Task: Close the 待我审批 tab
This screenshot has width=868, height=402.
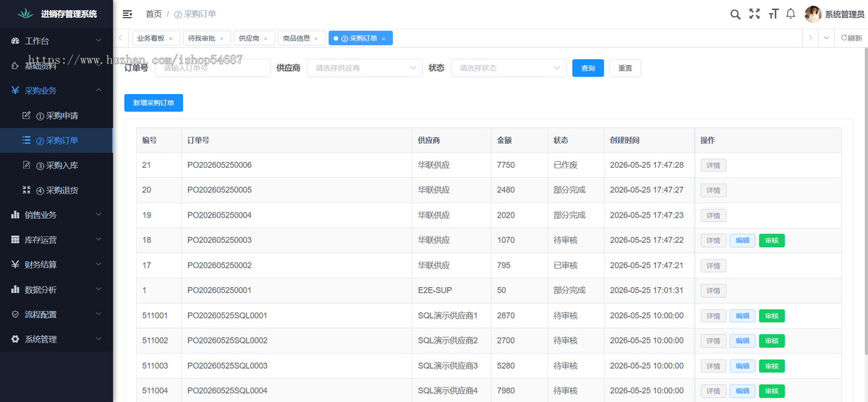Action: pos(221,38)
